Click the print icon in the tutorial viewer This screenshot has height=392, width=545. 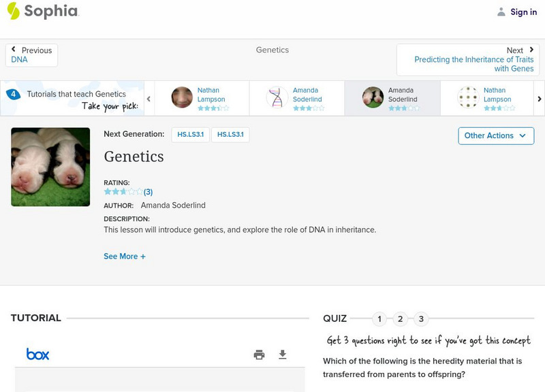point(259,355)
